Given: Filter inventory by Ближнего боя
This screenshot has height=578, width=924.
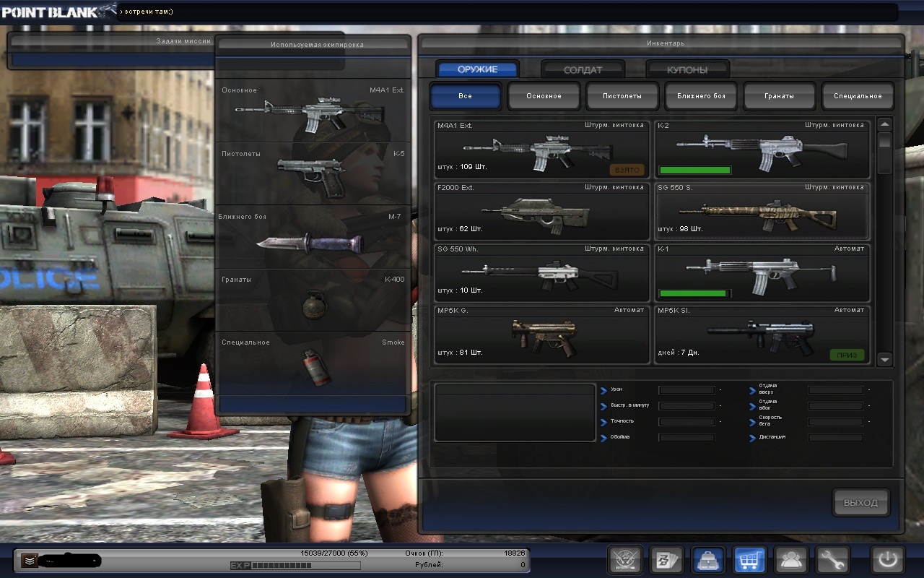Looking at the screenshot, I should [701, 96].
